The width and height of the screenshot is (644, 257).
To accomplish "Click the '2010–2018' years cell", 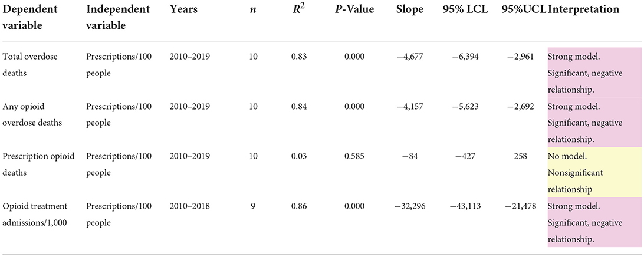I will (x=189, y=206).
